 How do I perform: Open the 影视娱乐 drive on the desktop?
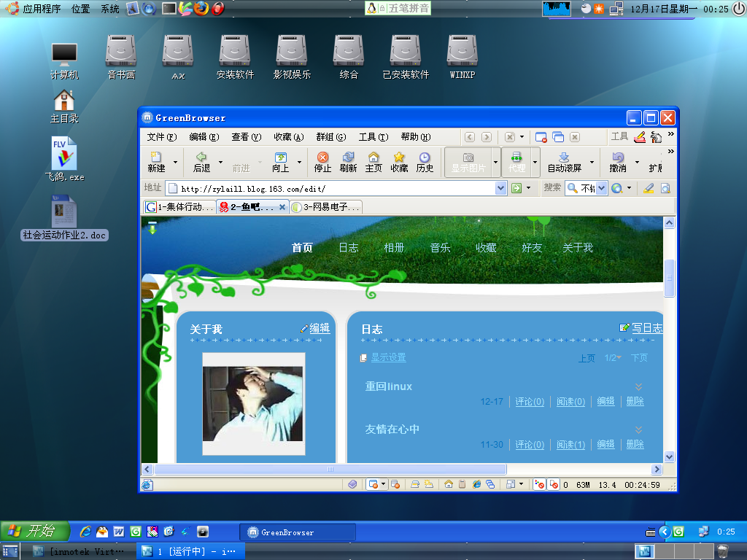point(292,57)
